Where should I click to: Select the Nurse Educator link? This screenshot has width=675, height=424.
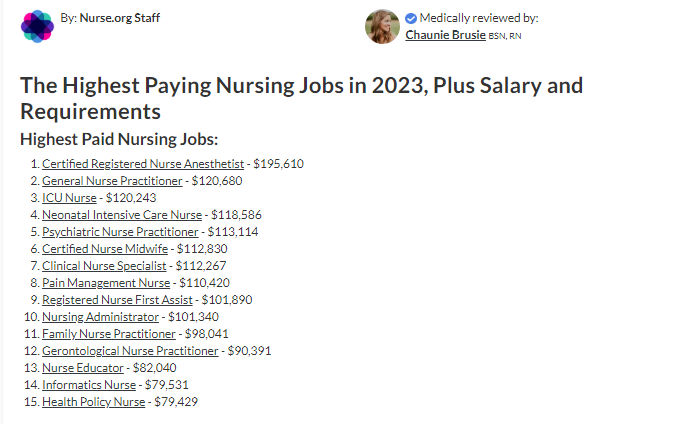[x=83, y=368]
